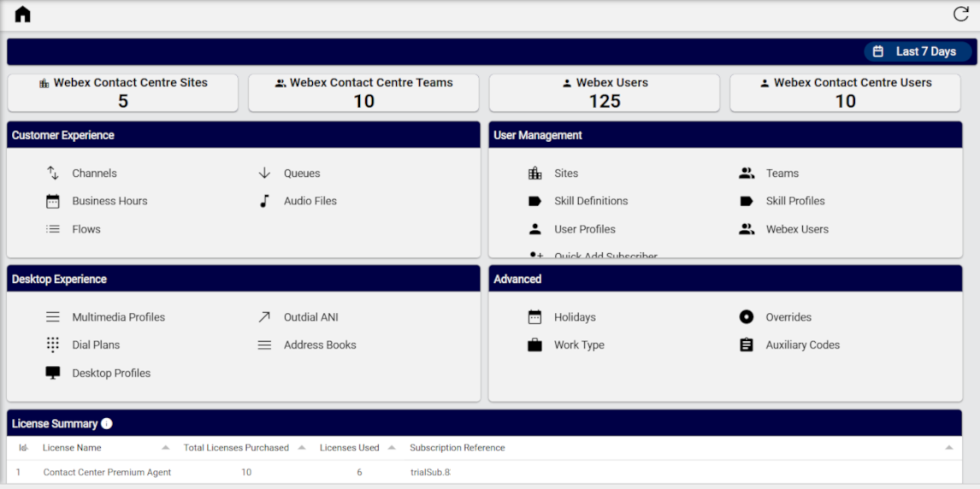Click the Desktop Profiles monitor icon

pyautogui.click(x=53, y=373)
